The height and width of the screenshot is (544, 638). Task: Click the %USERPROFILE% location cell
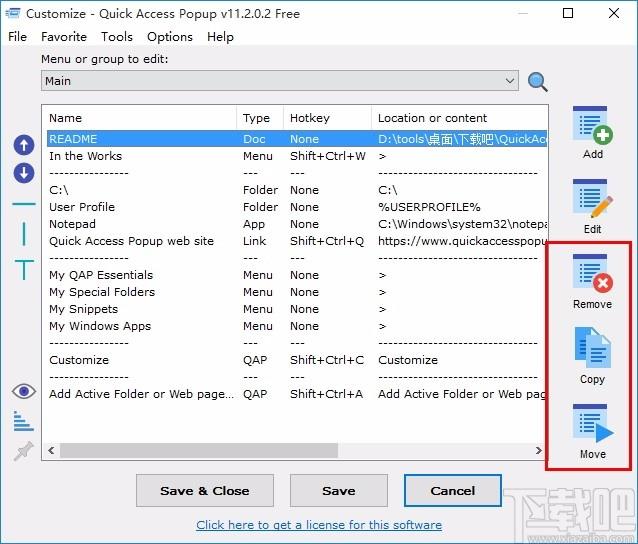click(429, 207)
